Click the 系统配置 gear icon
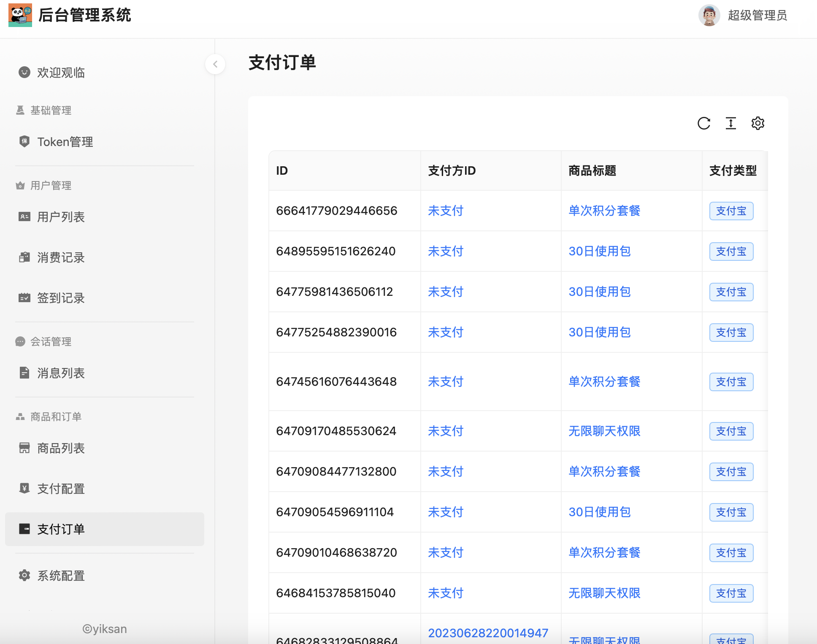Viewport: 817px width, 644px height. pos(24,575)
